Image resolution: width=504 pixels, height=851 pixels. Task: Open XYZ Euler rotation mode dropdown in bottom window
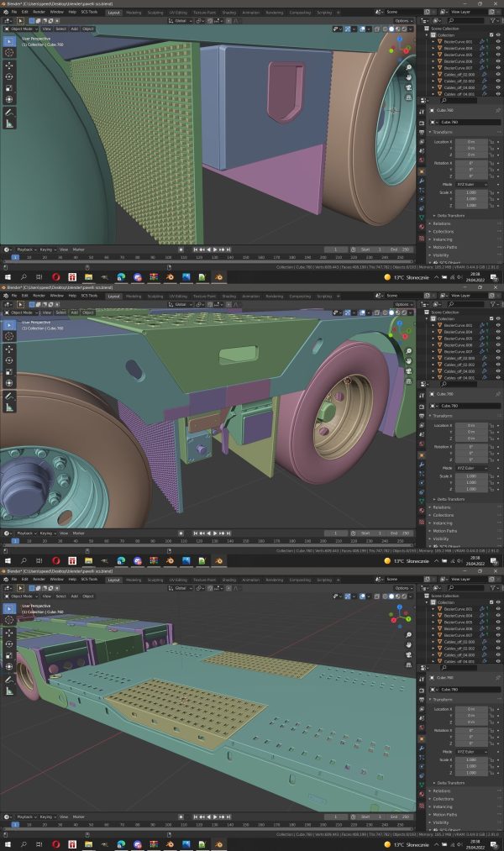471,752
